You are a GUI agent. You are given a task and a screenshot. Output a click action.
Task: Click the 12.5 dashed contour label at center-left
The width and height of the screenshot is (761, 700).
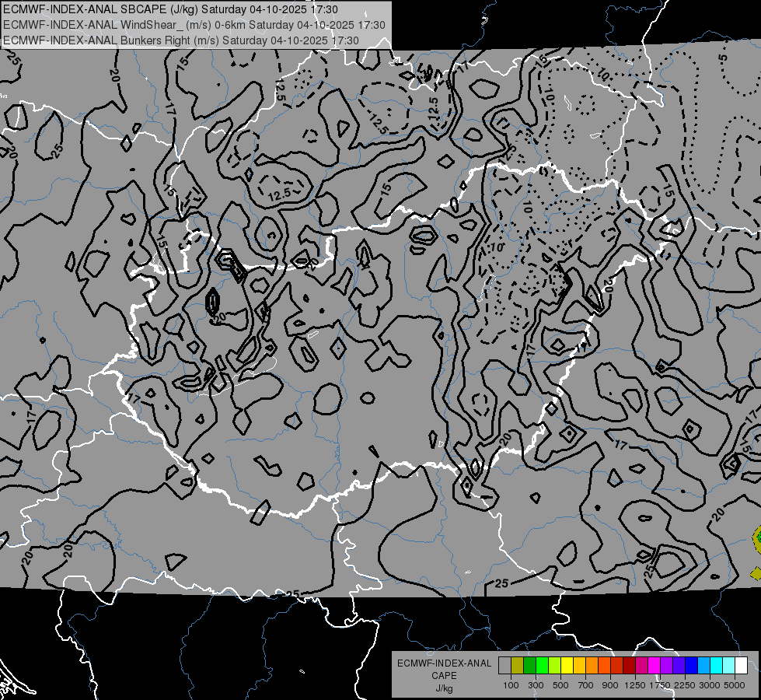pyautogui.click(x=279, y=194)
